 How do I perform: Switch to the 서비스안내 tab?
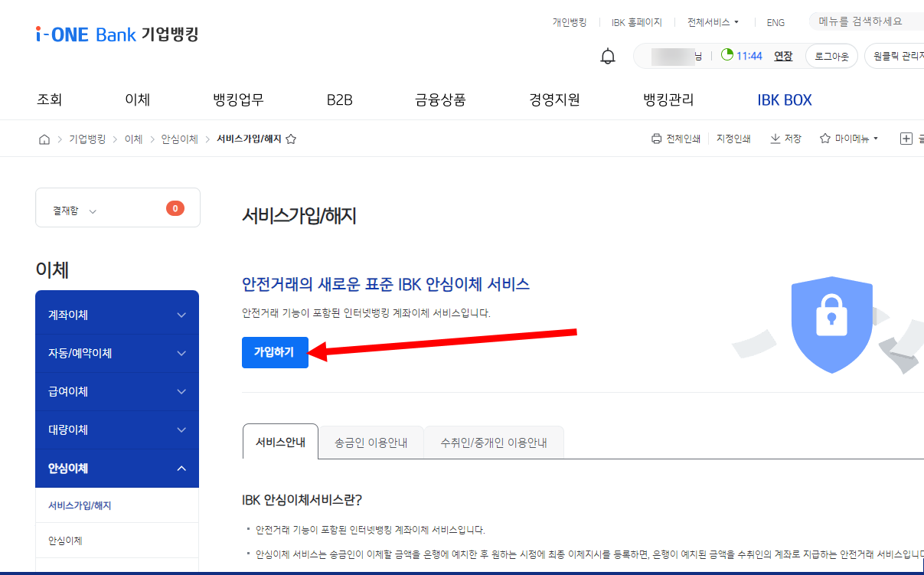[x=280, y=442]
